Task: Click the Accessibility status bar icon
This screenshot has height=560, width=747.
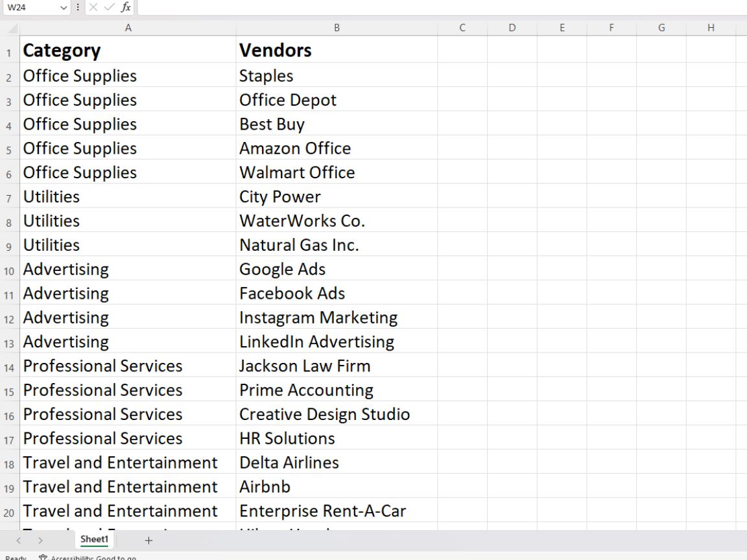Action: (43, 557)
